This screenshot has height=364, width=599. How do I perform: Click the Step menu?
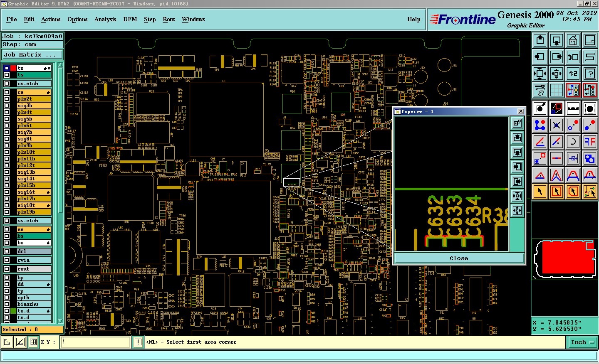tap(150, 19)
